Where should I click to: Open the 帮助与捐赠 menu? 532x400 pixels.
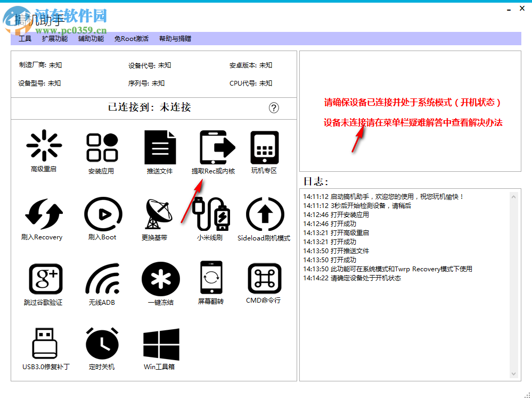pos(175,39)
